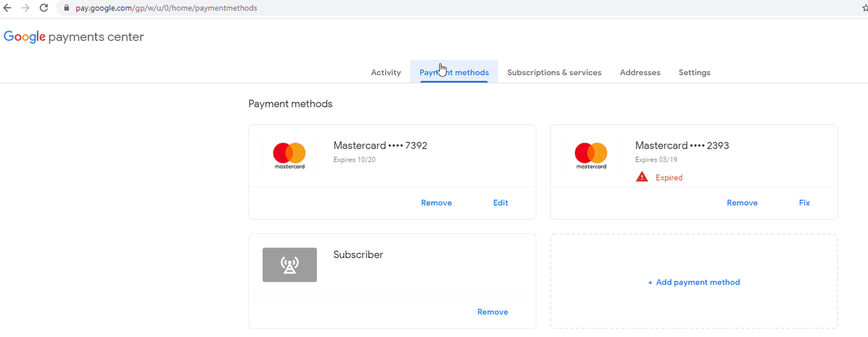The image size is (868, 337).
Task: Go to the Addresses tab
Action: pos(640,73)
